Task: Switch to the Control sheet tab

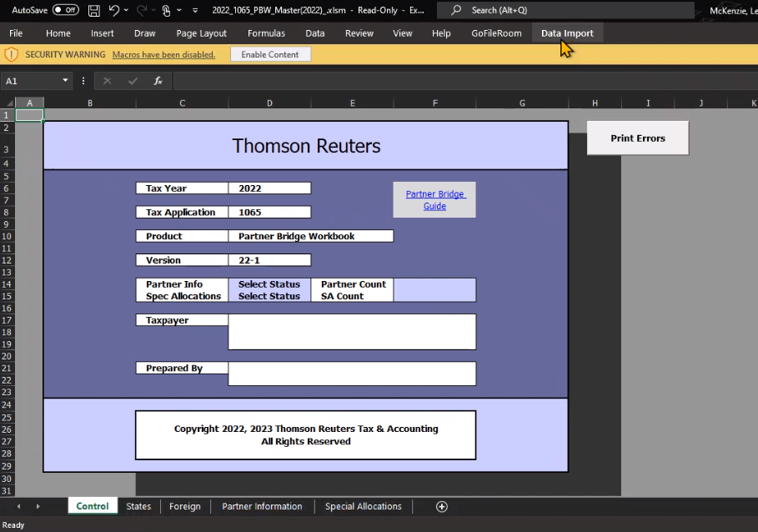Action: click(x=93, y=506)
